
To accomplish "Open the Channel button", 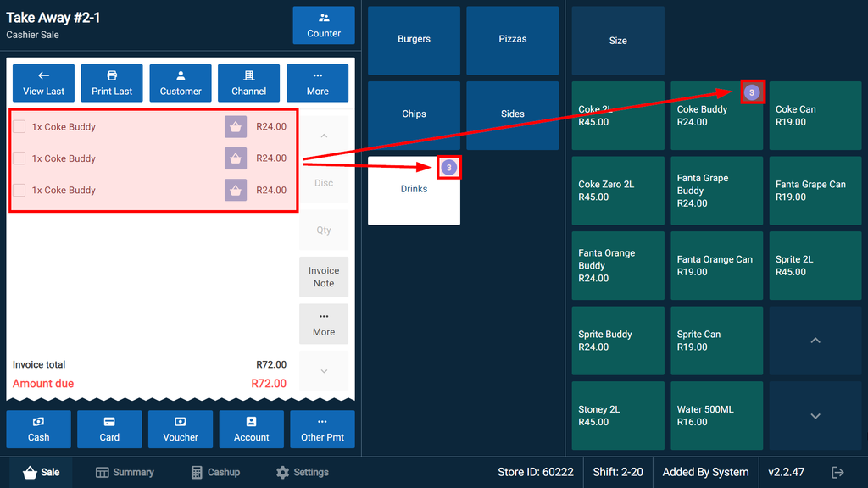I will (248, 83).
